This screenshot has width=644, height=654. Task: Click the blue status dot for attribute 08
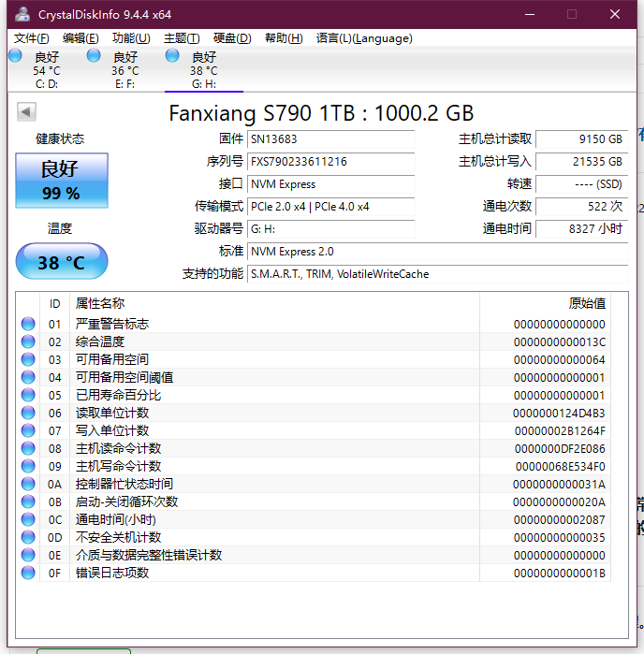coord(28,448)
